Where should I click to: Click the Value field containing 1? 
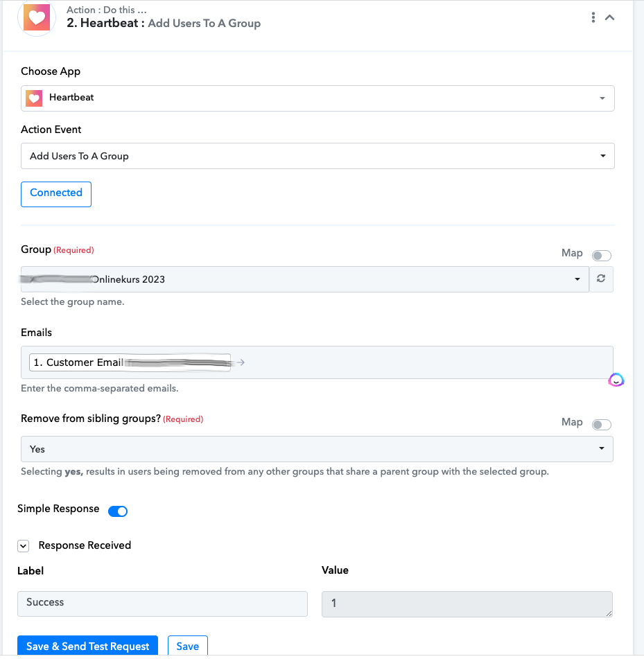(x=467, y=604)
